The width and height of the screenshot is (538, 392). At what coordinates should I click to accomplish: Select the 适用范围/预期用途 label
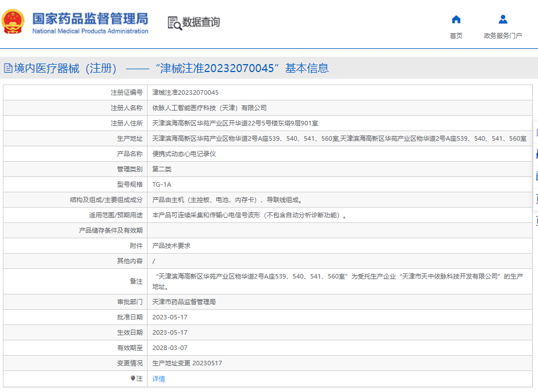coord(116,216)
